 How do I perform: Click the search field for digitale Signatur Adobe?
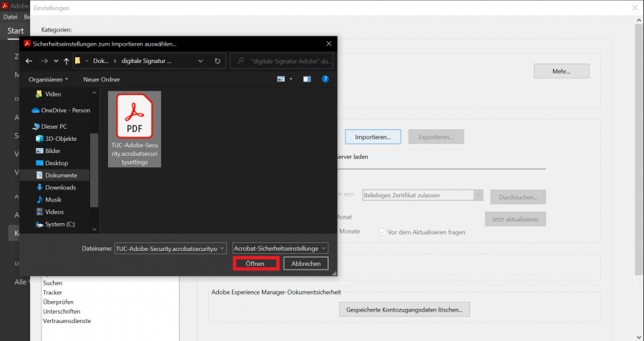coord(281,61)
